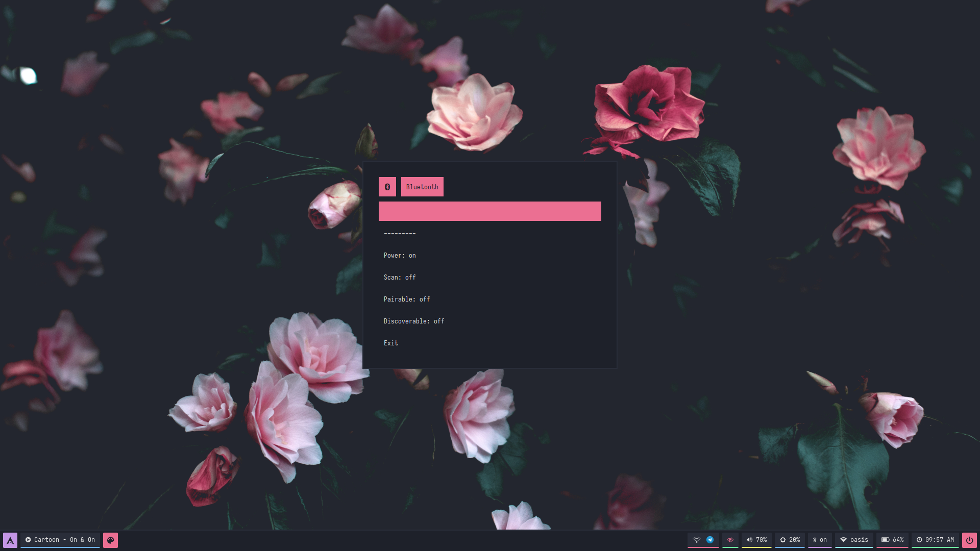Click the pink search input field
Screen dimensions: 980x551
(x=489, y=211)
